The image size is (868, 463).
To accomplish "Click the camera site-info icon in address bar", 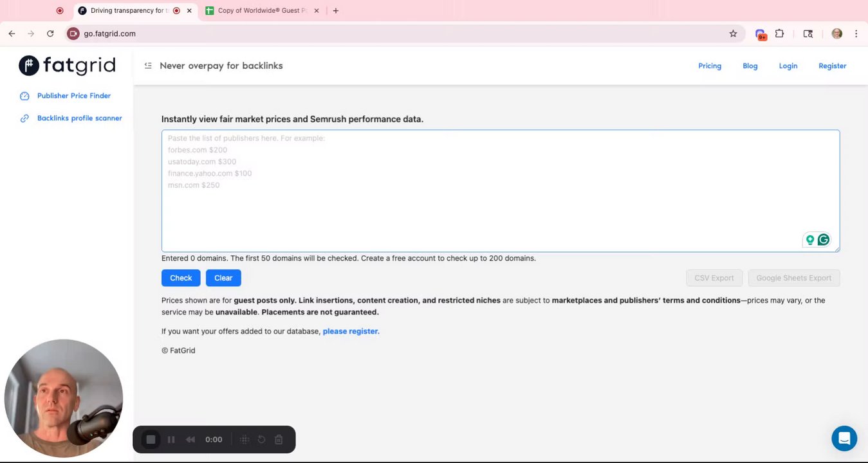I will 73,33.
